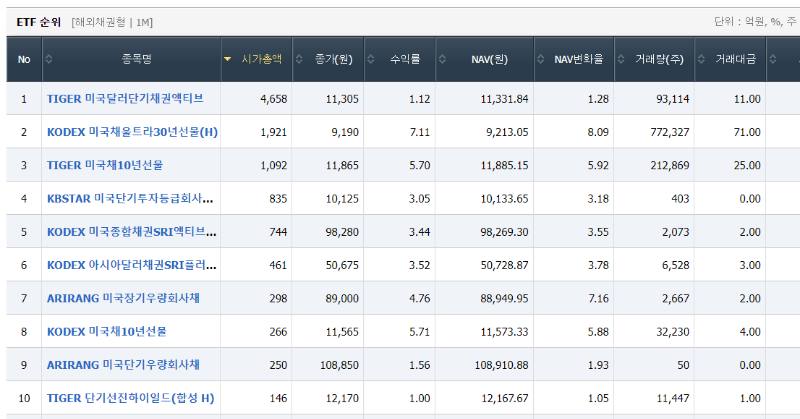This screenshot has height=419, width=800.
Task: Click the 시가총액 descending sort arrow
Action: (228, 59)
